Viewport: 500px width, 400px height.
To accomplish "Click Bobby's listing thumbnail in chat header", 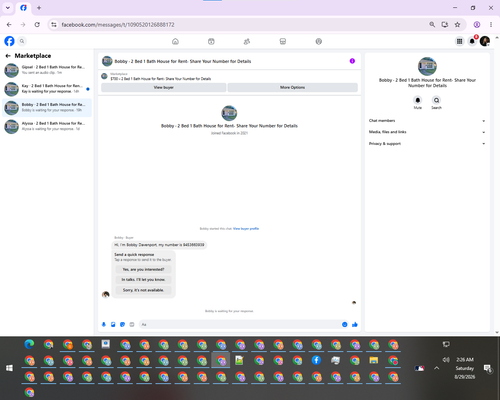I will [107, 61].
